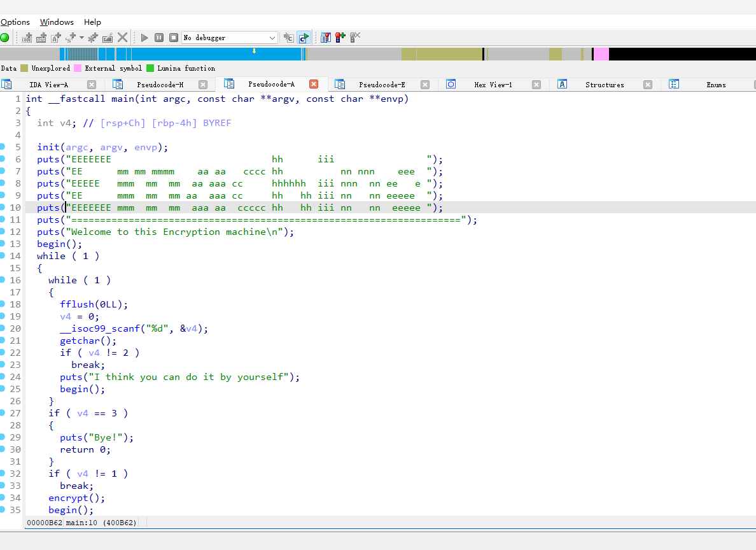Pause the debugged process
This screenshot has height=550, width=756.
(159, 38)
